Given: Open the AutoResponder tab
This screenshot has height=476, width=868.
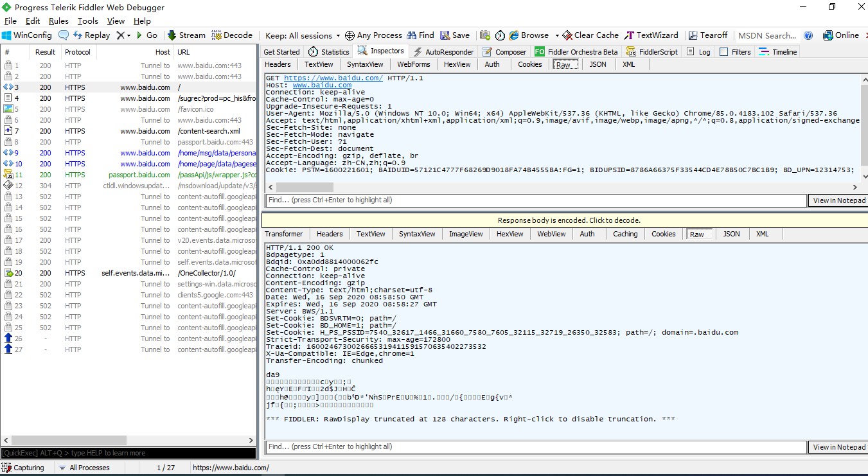Looking at the screenshot, I should coord(443,52).
